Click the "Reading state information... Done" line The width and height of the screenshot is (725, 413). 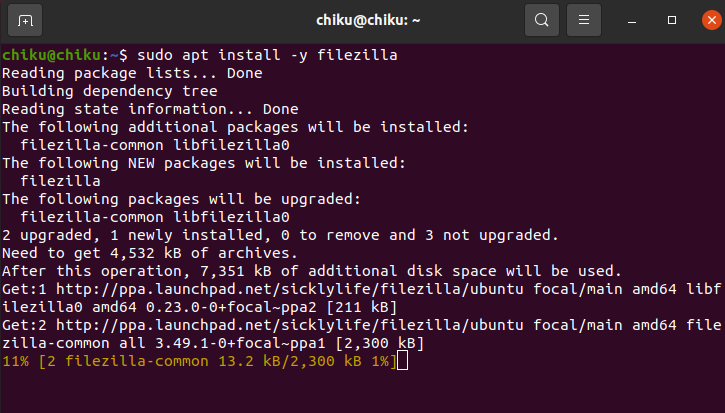[150, 109]
